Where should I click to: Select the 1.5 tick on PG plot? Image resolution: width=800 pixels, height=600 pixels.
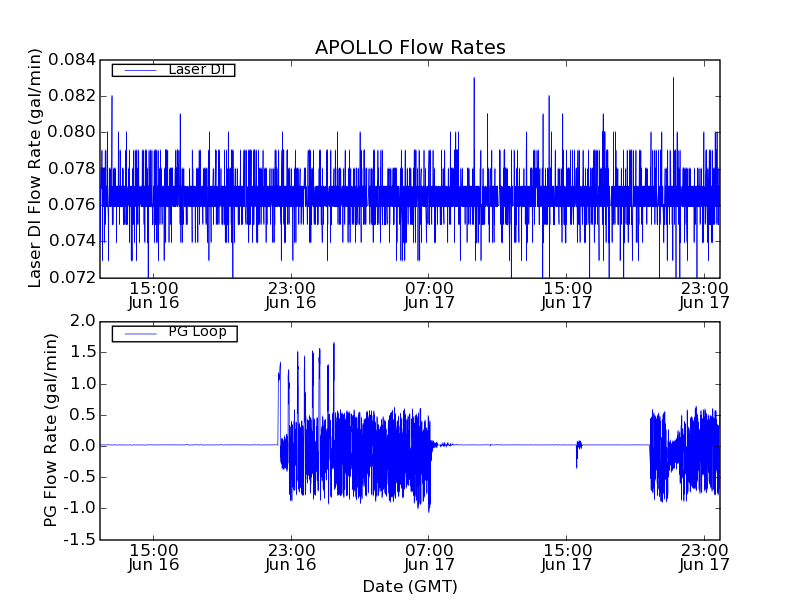point(84,352)
